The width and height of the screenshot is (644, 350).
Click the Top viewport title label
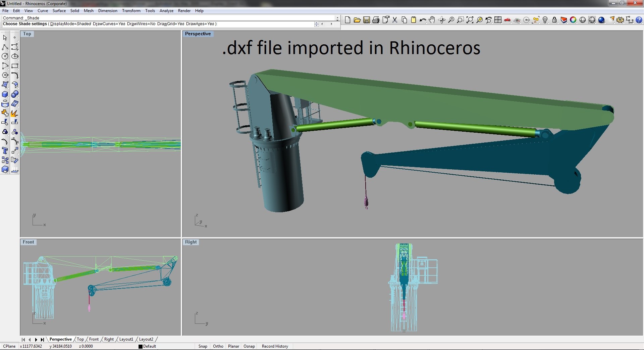click(27, 34)
